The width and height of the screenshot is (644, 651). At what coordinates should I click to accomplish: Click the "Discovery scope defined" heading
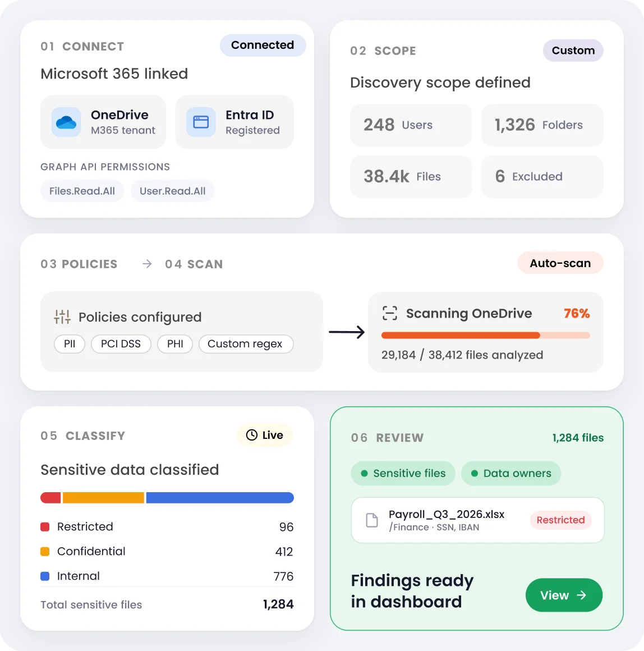(x=440, y=82)
